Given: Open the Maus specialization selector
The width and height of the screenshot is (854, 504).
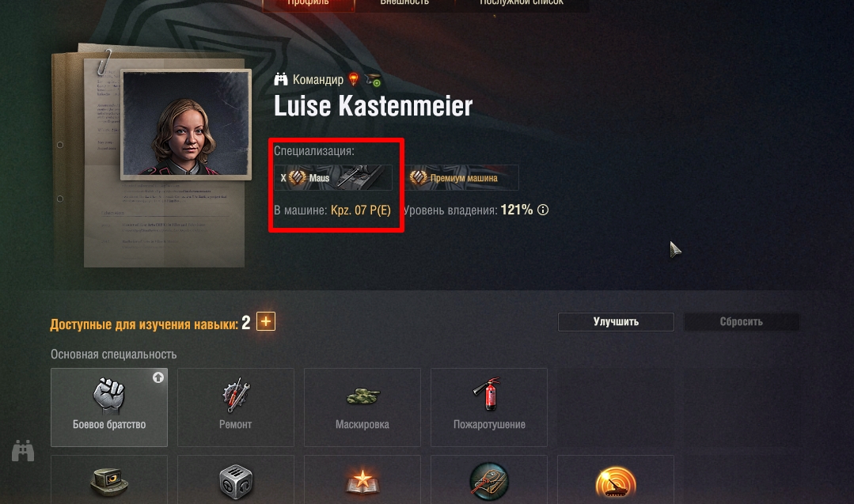Looking at the screenshot, I should pyautogui.click(x=333, y=177).
